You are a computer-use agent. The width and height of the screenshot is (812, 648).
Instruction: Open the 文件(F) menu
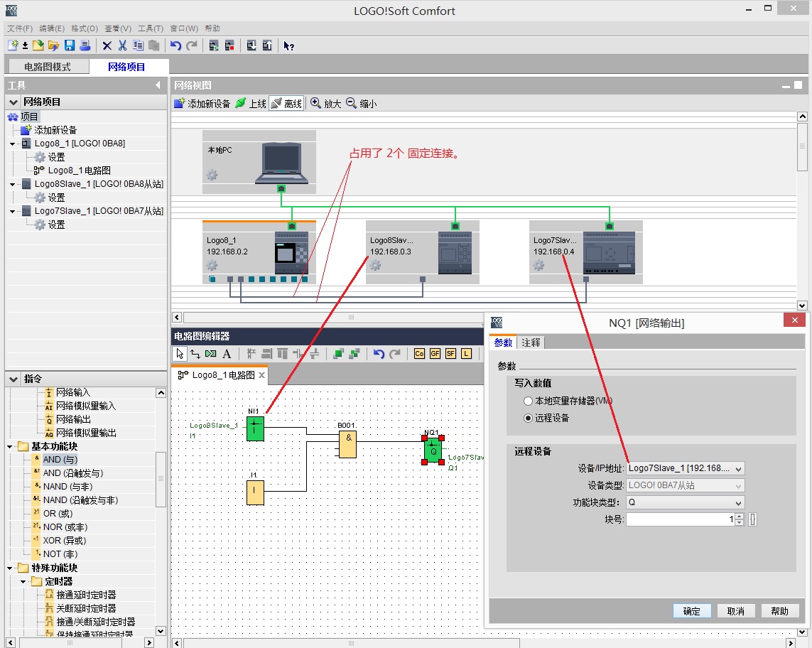coord(20,28)
